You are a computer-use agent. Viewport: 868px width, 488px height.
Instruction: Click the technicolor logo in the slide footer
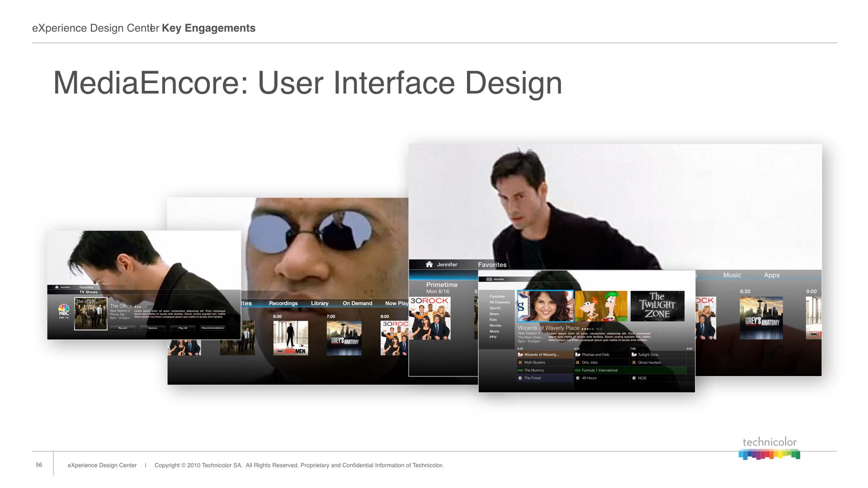point(769,448)
